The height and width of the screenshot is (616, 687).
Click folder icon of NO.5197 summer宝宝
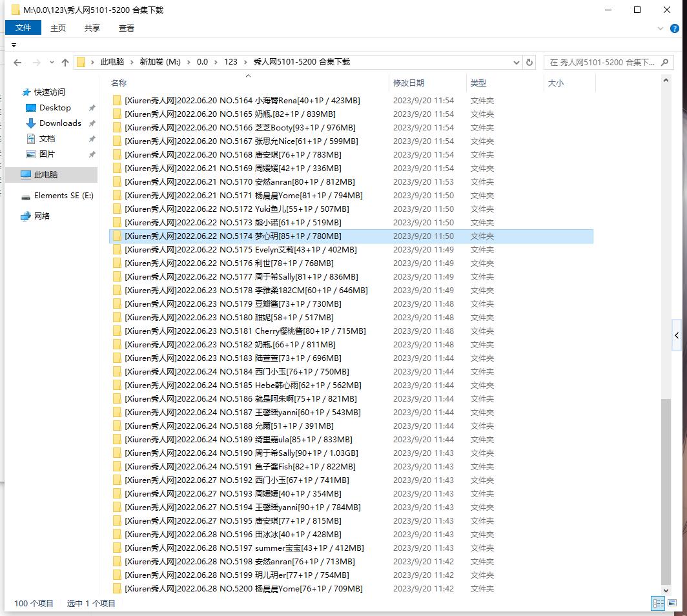117,548
